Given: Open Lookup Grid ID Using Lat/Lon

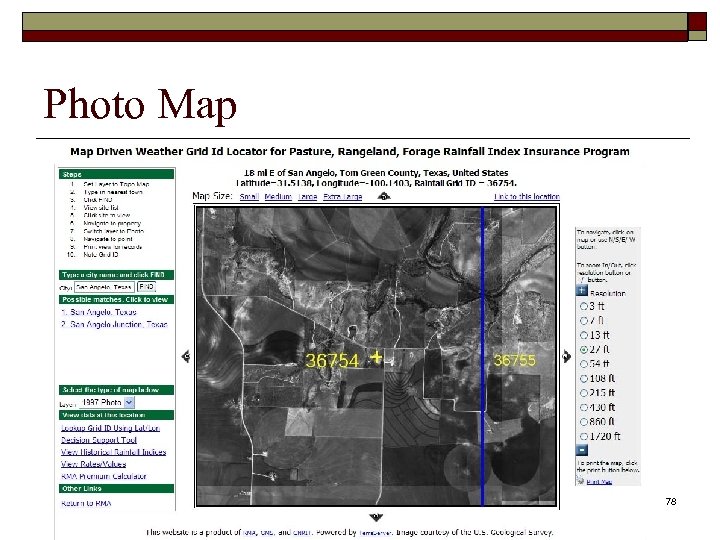Looking at the screenshot, I should coord(110,428).
